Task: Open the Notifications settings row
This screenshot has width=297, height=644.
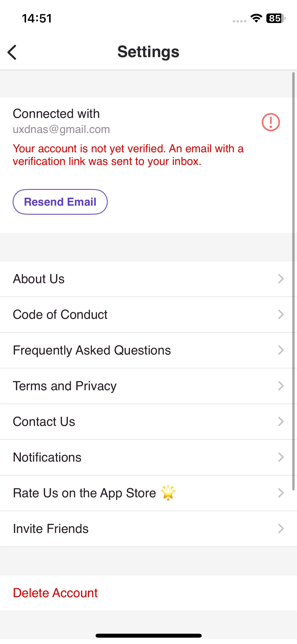Action: (x=148, y=457)
